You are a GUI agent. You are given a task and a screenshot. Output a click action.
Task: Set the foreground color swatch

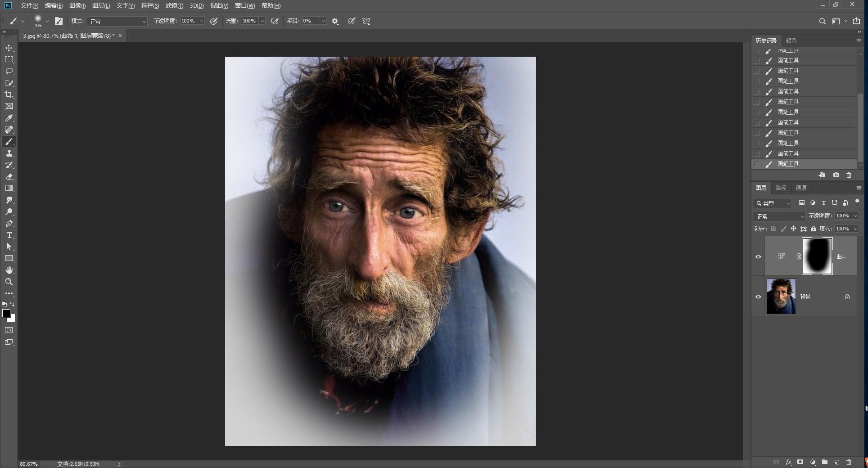pyautogui.click(x=6, y=313)
